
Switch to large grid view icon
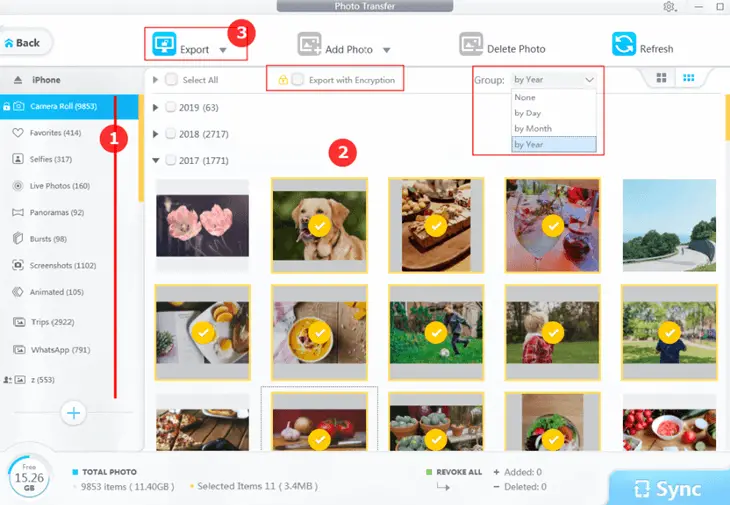tap(661, 78)
